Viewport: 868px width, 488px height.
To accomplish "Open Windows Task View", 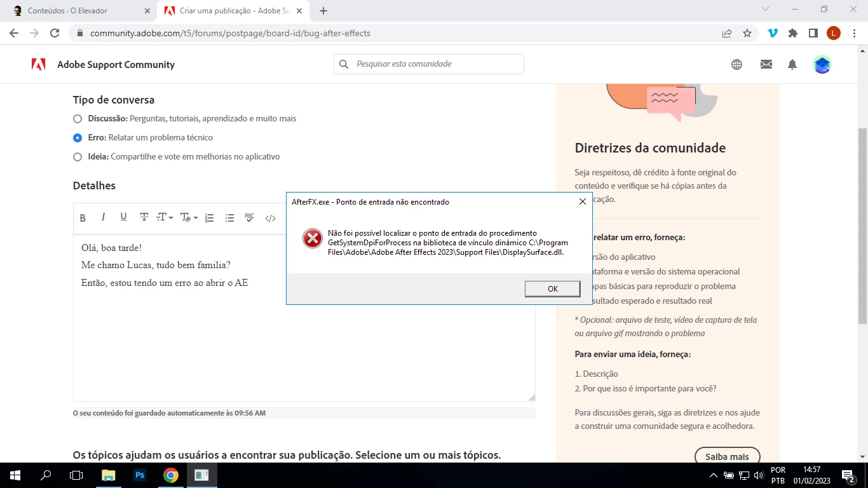I will click(76, 475).
